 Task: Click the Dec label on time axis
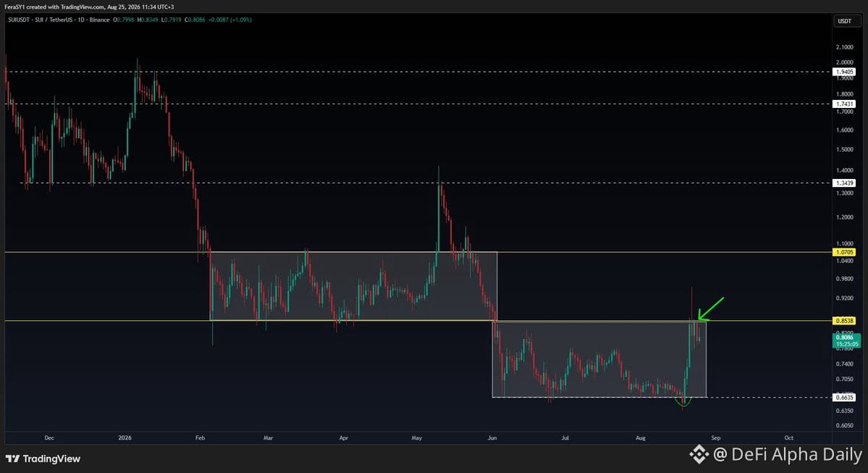(49, 438)
